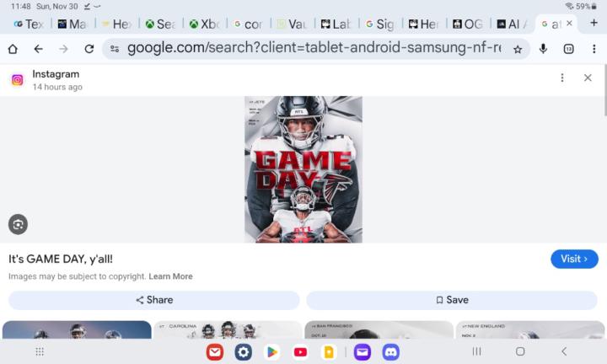Click the forward navigation arrow

click(63, 49)
